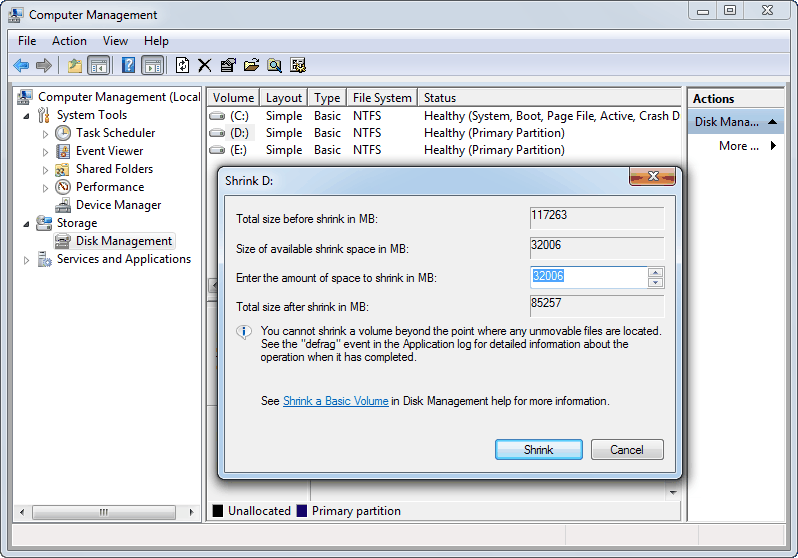Click the Event Viewer icon

pos(63,151)
